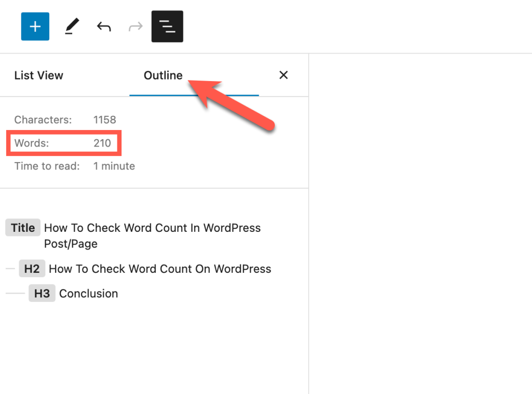Click the Undo arrow
The height and width of the screenshot is (394, 532).
[x=104, y=26]
